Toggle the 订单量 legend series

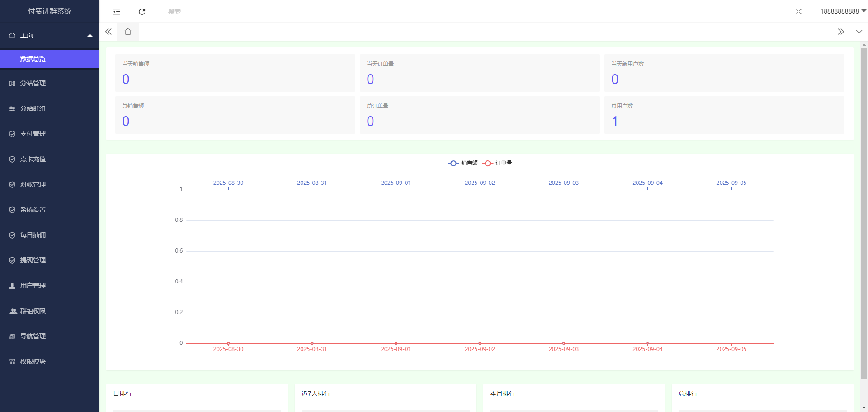pyautogui.click(x=497, y=163)
